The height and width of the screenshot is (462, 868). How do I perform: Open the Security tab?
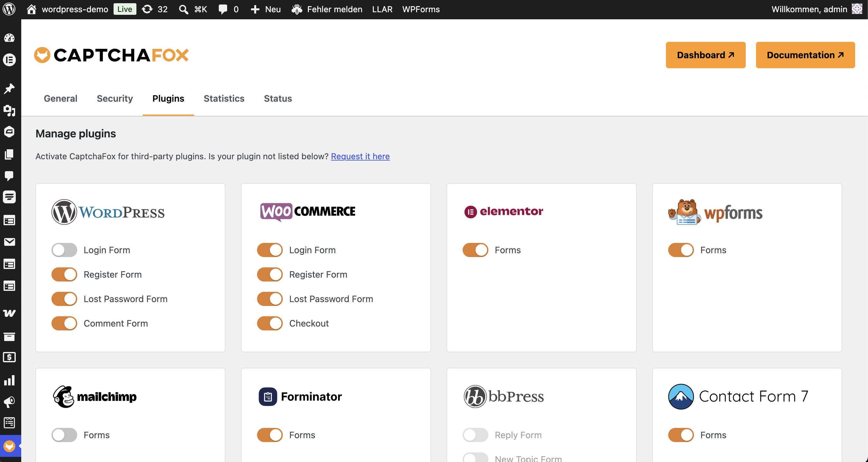[x=115, y=98]
